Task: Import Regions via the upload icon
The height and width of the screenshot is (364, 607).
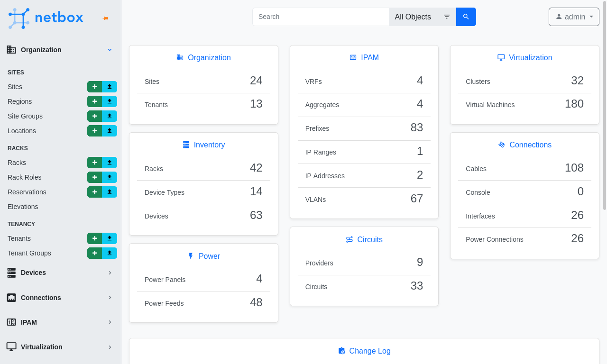Action: click(110, 101)
